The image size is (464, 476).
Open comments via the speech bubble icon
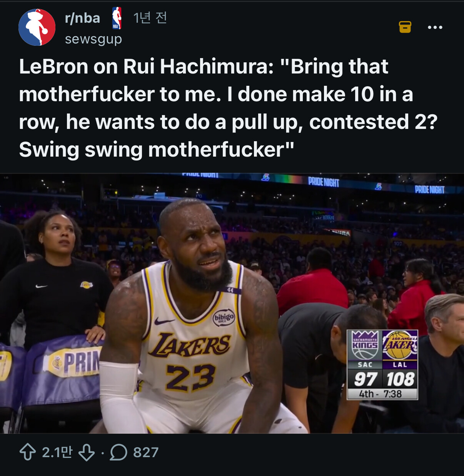pos(119,452)
